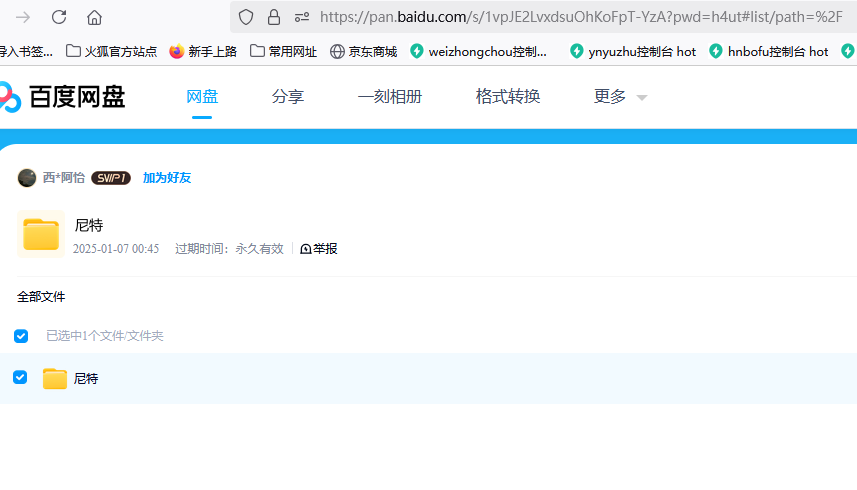Click the user avatar of 西*网恰
857x490 pixels.
tap(27, 178)
